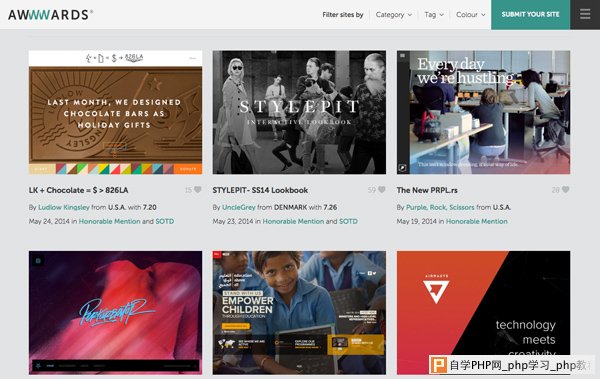Open the pink neon script thumbnail
600x379 pixels.
115,312
